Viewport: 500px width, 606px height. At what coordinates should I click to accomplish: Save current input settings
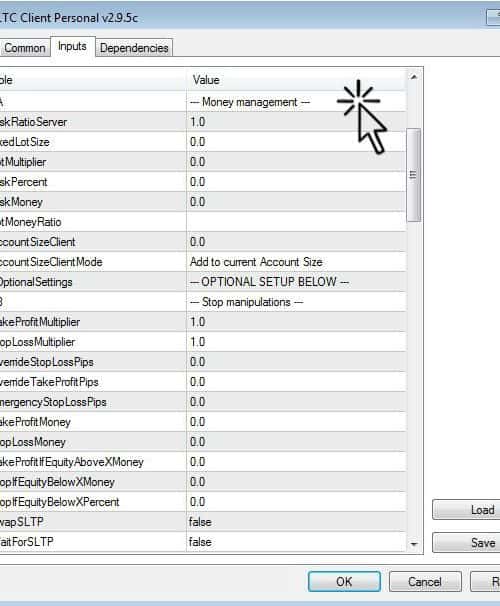(x=466, y=543)
